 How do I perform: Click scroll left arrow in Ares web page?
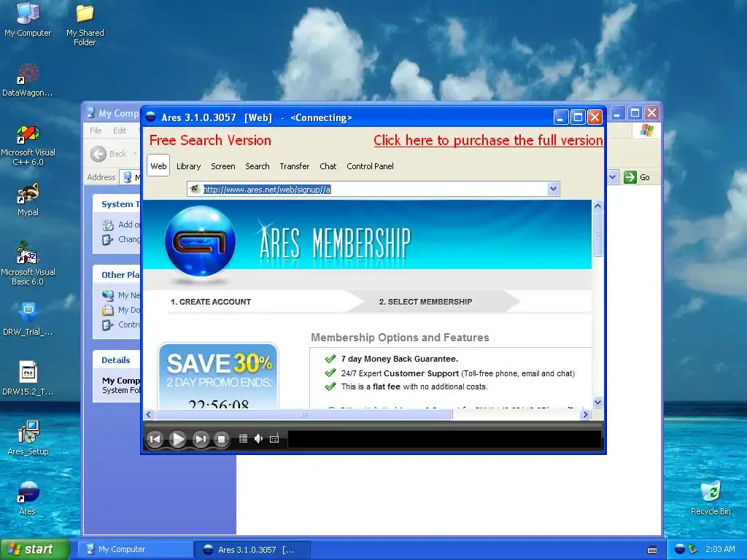[149, 415]
